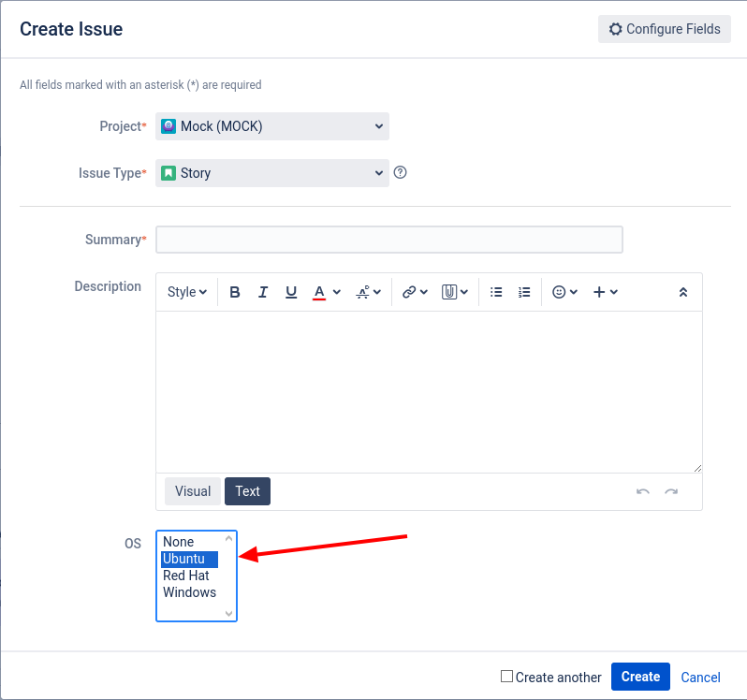Open the emoji picker icon
The height and width of the screenshot is (700, 747).
coord(559,292)
